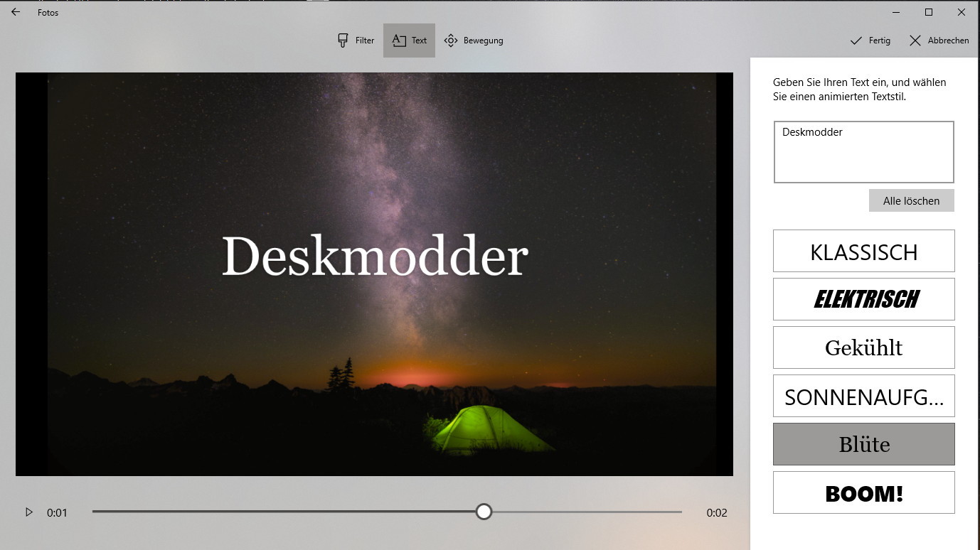Clear text with Alle löschen

tap(911, 200)
